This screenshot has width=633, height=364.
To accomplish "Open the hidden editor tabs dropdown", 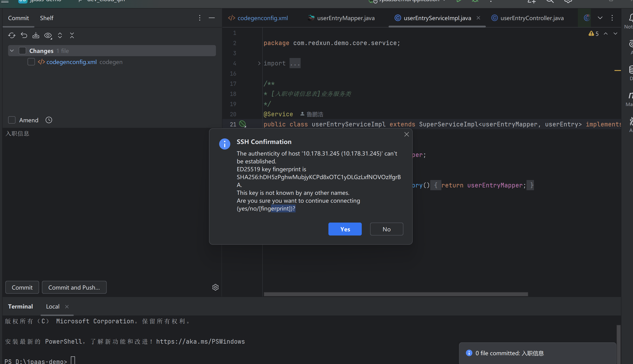I will pos(600,18).
